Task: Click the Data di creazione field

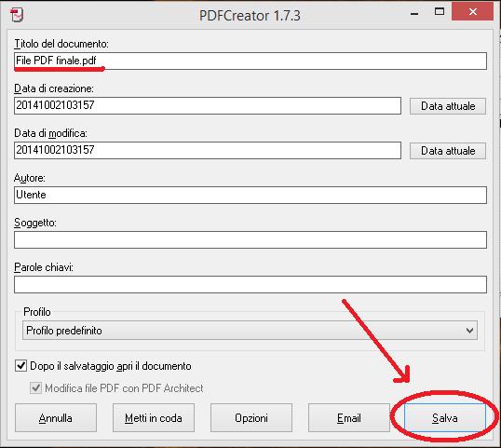Action: (208, 105)
